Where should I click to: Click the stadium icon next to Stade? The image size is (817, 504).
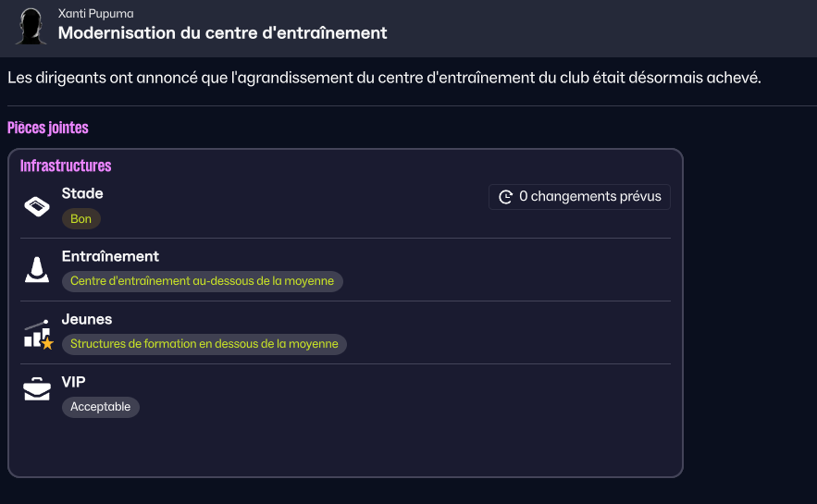click(x=37, y=207)
